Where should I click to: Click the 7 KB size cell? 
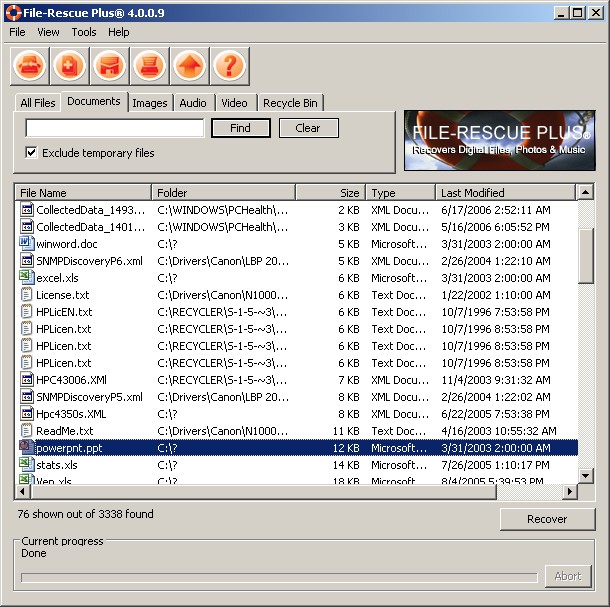[349, 380]
